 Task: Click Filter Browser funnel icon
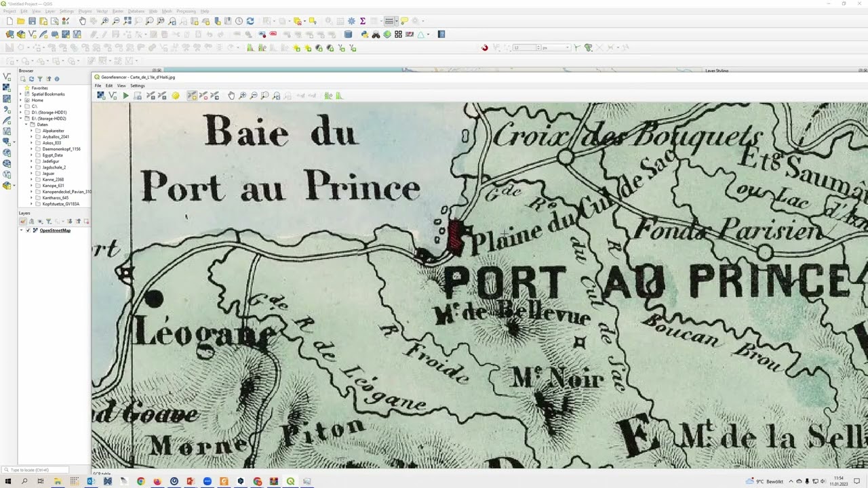coord(39,79)
